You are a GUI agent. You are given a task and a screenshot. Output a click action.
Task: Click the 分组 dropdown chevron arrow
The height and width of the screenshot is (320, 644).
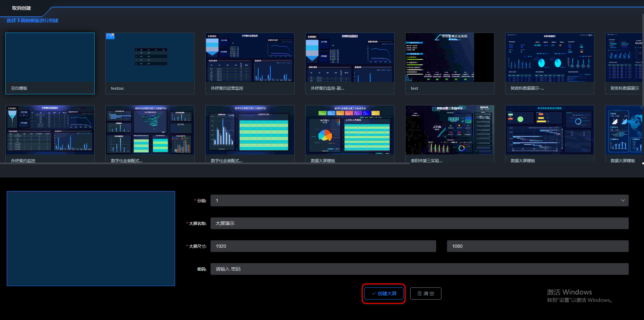tap(623, 200)
